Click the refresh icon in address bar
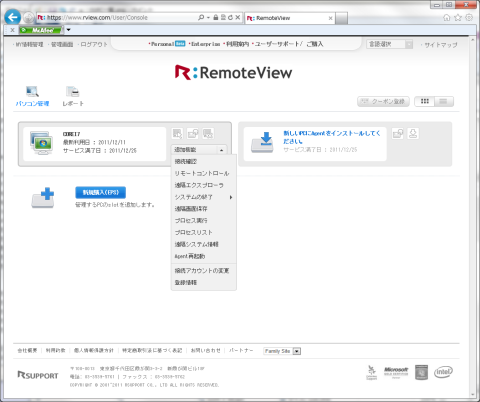The image size is (480, 402). coord(230,17)
